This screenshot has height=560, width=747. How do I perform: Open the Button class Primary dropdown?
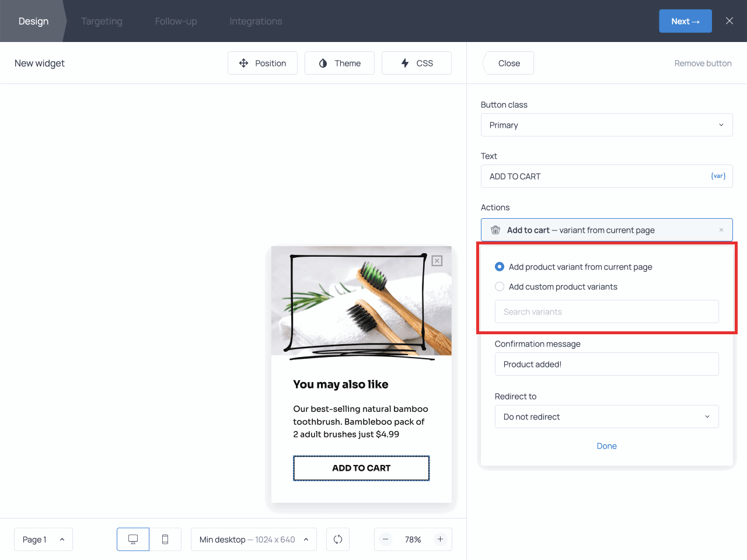click(x=606, y=125)
